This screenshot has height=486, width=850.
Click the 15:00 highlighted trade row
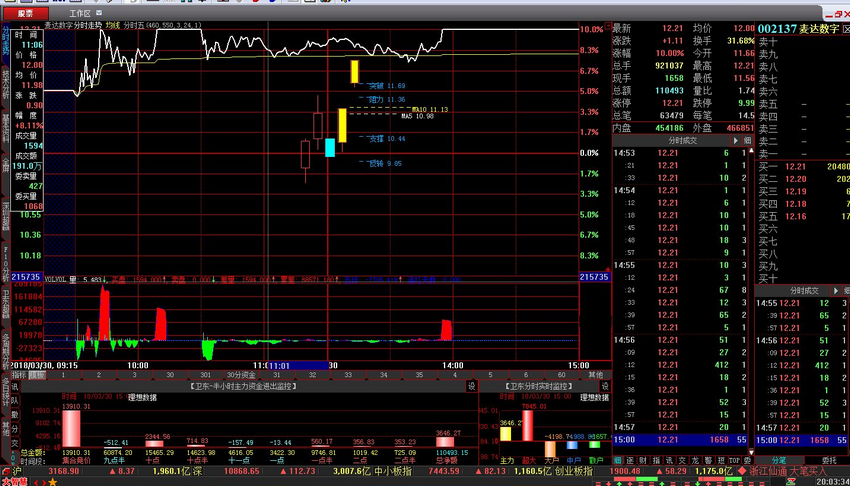(682, 439)
